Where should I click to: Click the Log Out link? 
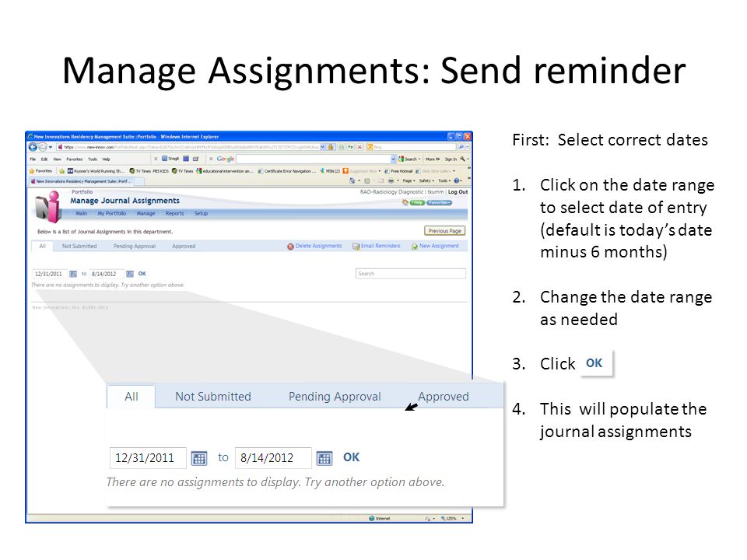[x=458, y=192]
